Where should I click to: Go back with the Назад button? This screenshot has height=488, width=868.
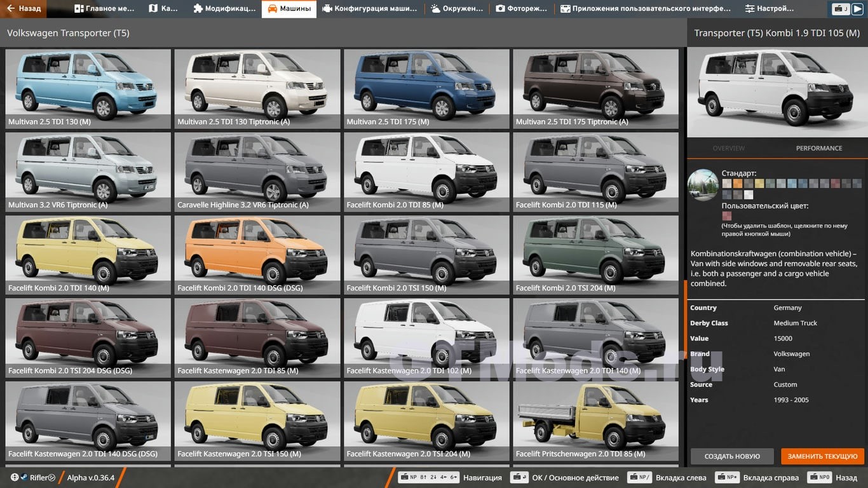[x=24, y=9]
